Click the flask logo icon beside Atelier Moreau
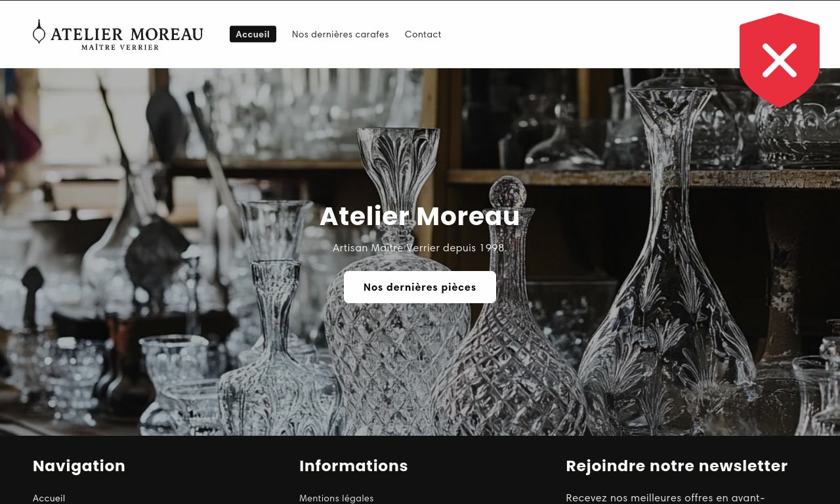840x504 pixels. [39, 31]
